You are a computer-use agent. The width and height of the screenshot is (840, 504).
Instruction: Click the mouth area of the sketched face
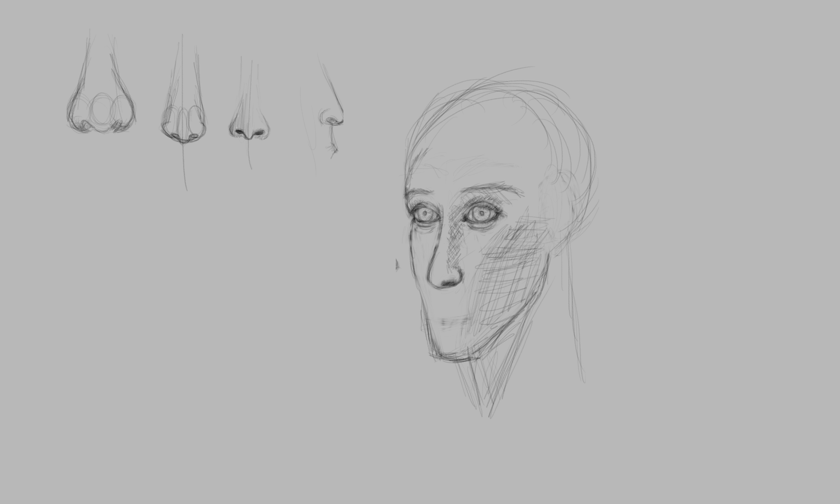coord(455,322)
